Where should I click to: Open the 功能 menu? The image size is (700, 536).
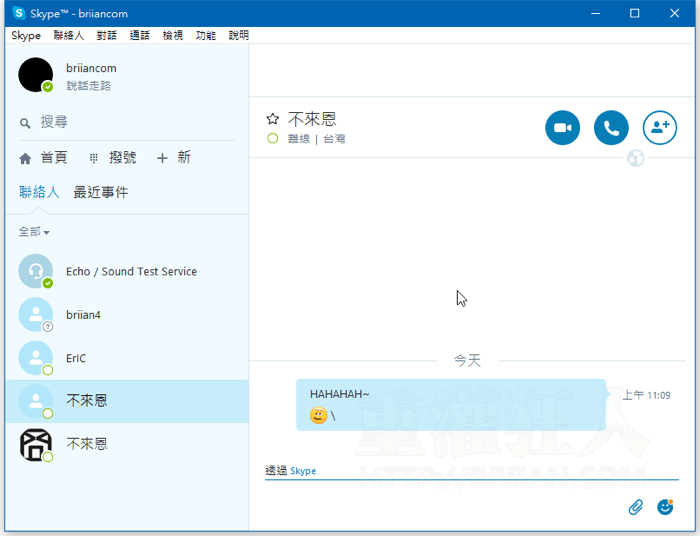(x=205, y=35)
